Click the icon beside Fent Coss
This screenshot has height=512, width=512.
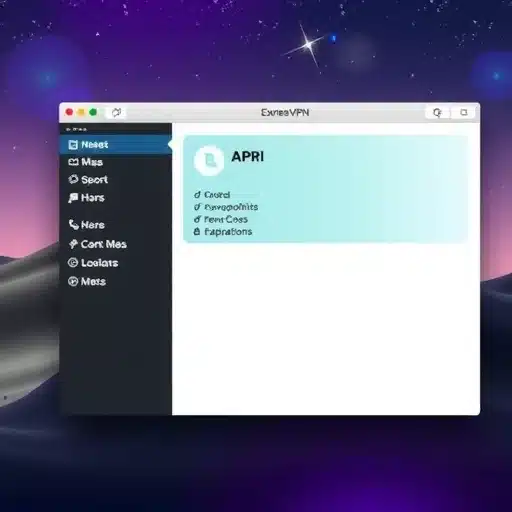(197, 219)
